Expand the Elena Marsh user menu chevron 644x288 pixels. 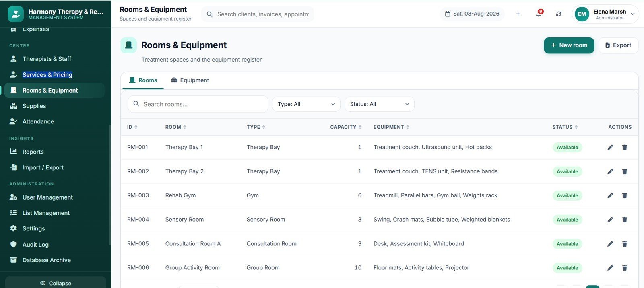pyautogui.click(x=633, y=14)
